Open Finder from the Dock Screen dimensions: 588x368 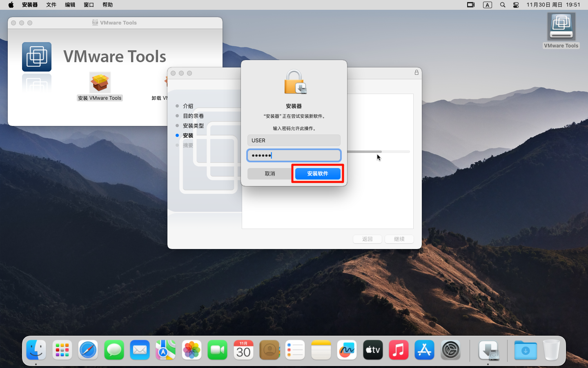click(36, 350)
